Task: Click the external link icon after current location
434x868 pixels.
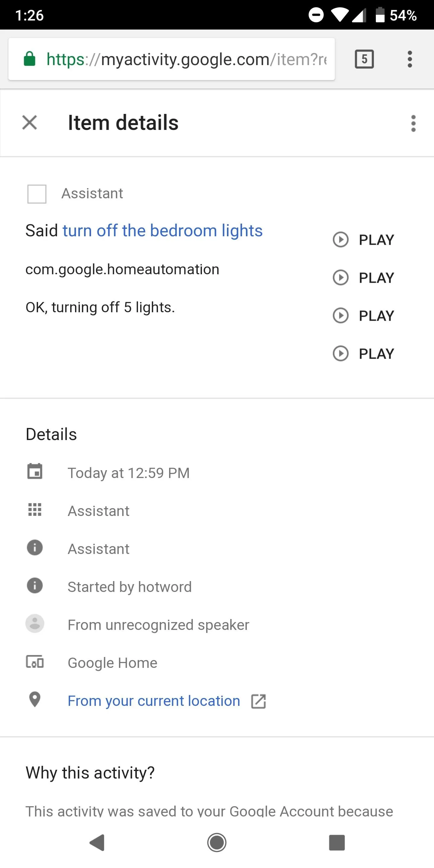Action: (259, 702)
